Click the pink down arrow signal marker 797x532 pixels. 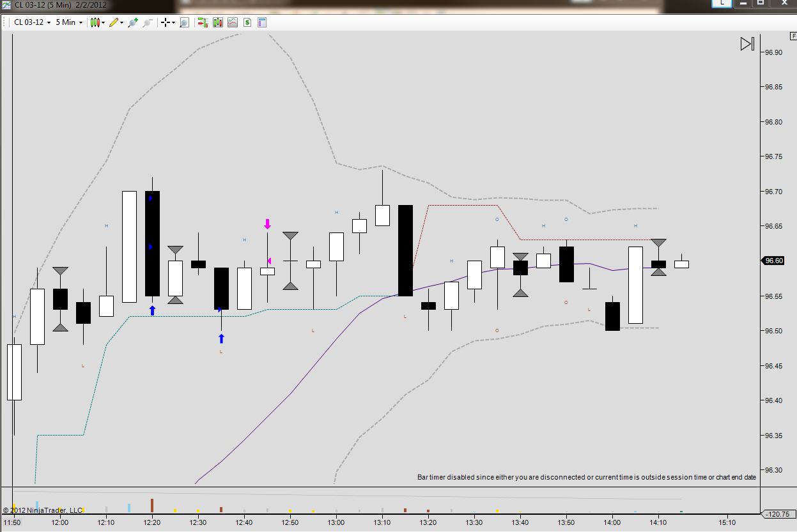coord(267,224)
